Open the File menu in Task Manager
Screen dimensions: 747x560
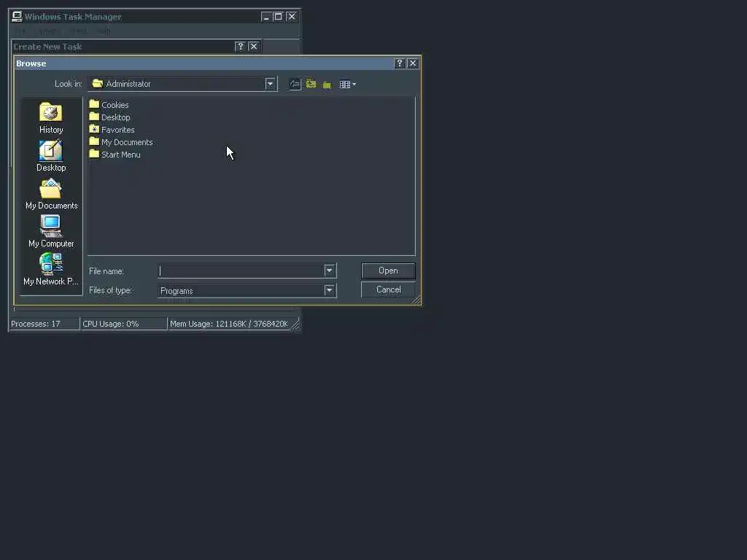click(x=20, y=31)
